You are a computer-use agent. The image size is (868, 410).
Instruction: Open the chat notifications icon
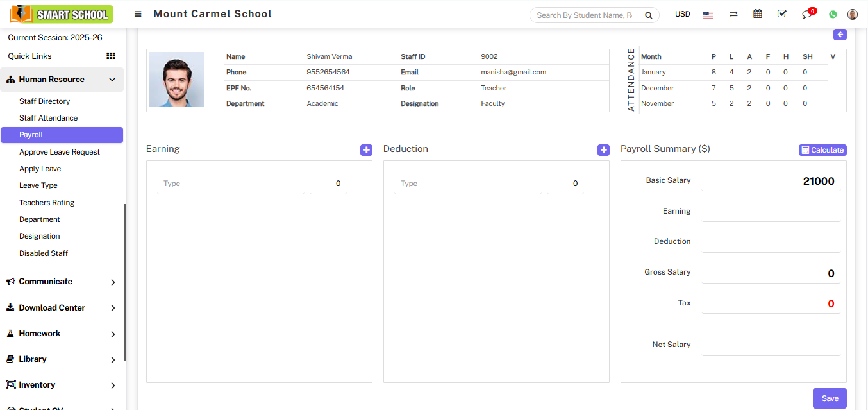coord(807,14)
